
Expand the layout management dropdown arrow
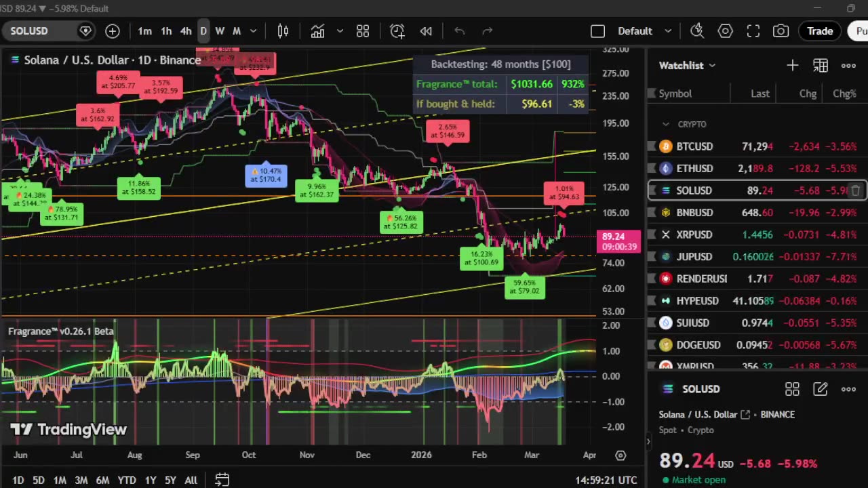[x=668, y=31]
